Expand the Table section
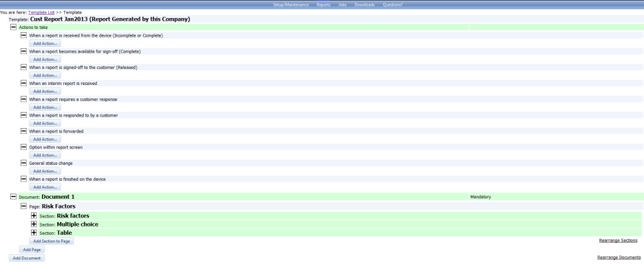This screenshot has height=269, width=644. 34,232
